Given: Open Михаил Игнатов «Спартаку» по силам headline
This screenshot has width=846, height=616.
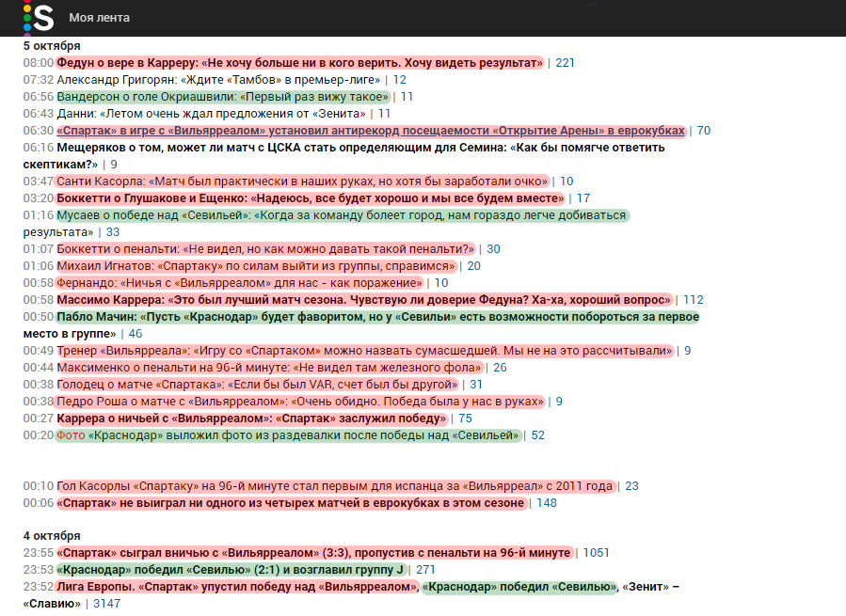Looking at the screenshot, I should point(256,266).
